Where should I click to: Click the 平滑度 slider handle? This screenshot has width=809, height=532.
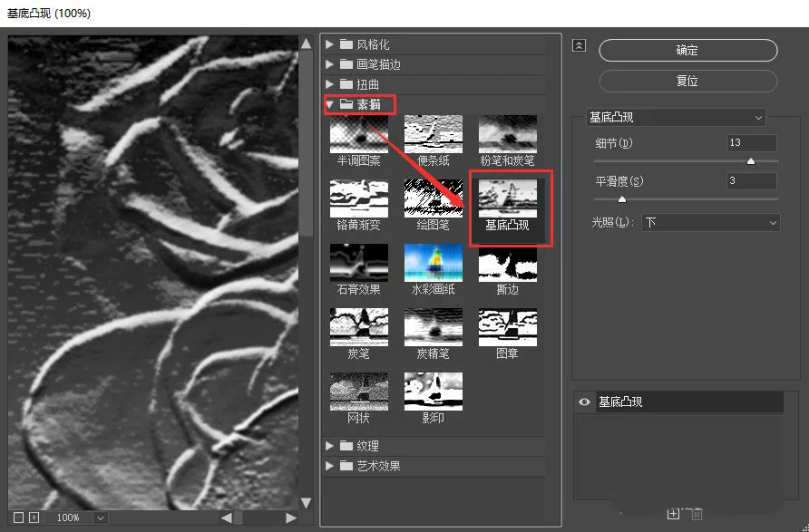point(621,199)
